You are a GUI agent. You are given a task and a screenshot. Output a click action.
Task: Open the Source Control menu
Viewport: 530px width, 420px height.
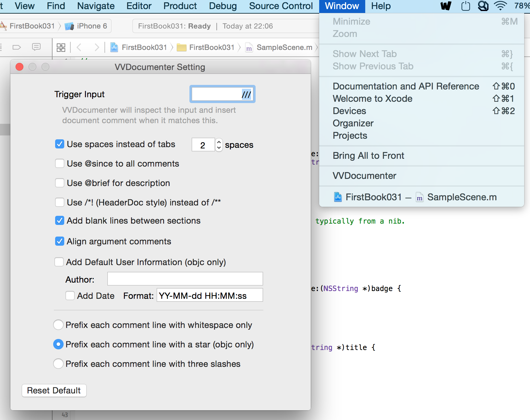pos(281,6)
